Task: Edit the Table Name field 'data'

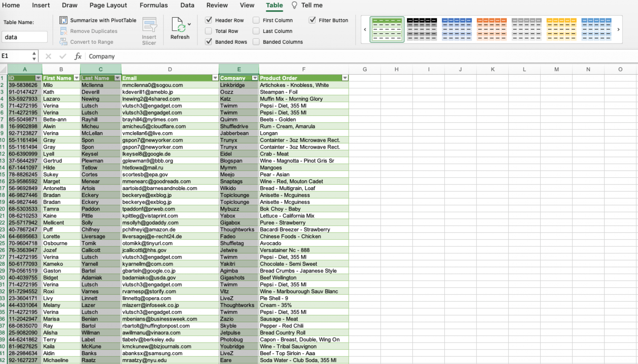Action: 24,37
